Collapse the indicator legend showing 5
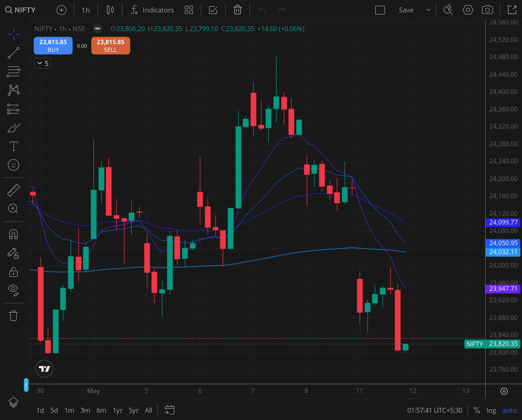This screenshot has height=420, width=522. [x=43, y=63]
